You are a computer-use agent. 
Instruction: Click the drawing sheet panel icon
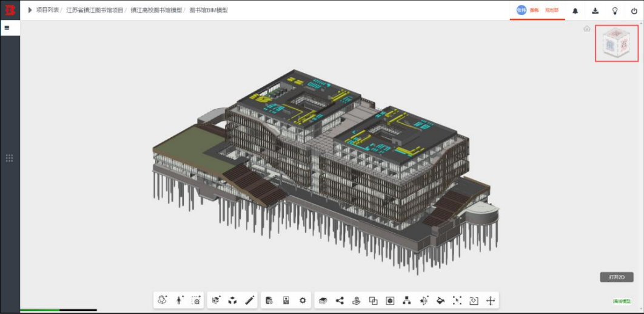click(x=286, y=301)
